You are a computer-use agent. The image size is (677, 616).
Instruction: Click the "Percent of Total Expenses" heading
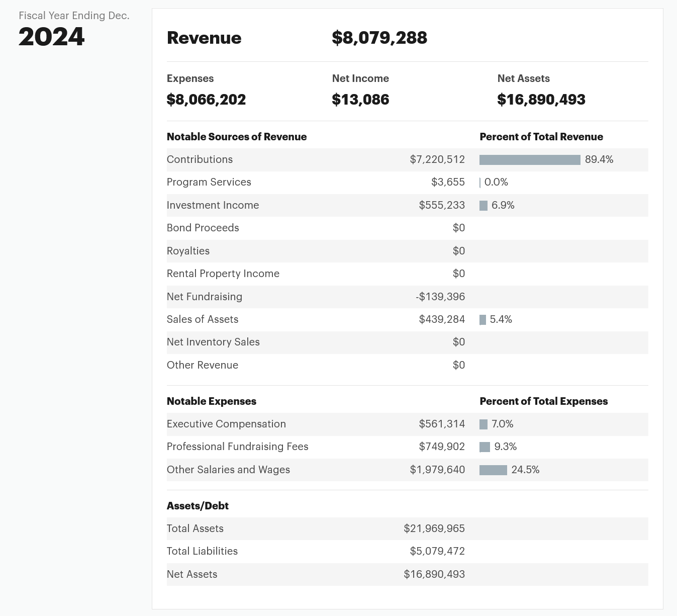pos(544,401)
